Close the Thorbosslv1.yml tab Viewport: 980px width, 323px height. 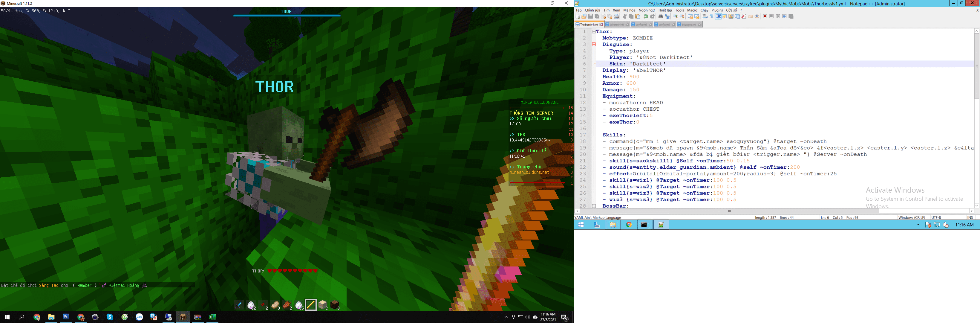[601, 25]
